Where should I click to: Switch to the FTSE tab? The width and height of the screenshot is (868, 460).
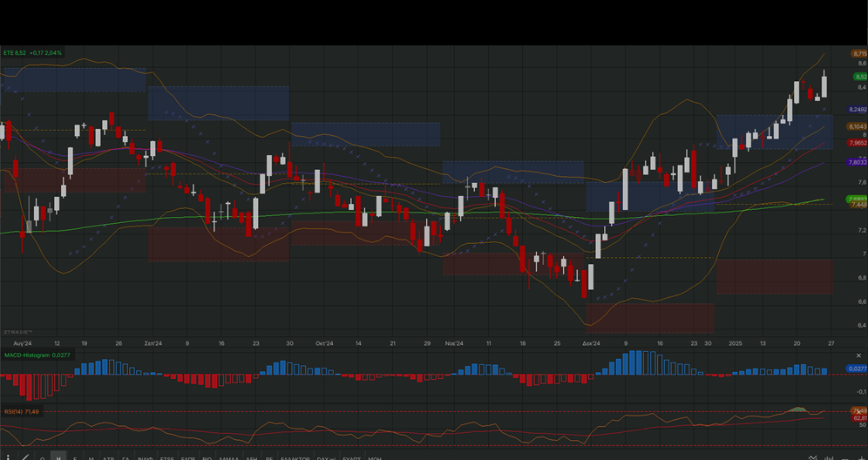166,458
